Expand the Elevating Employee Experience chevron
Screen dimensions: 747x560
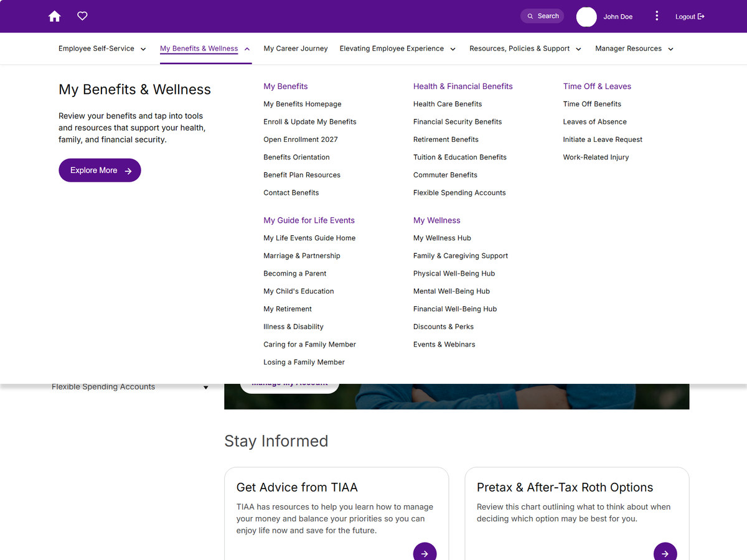click(x=453, y=49)
